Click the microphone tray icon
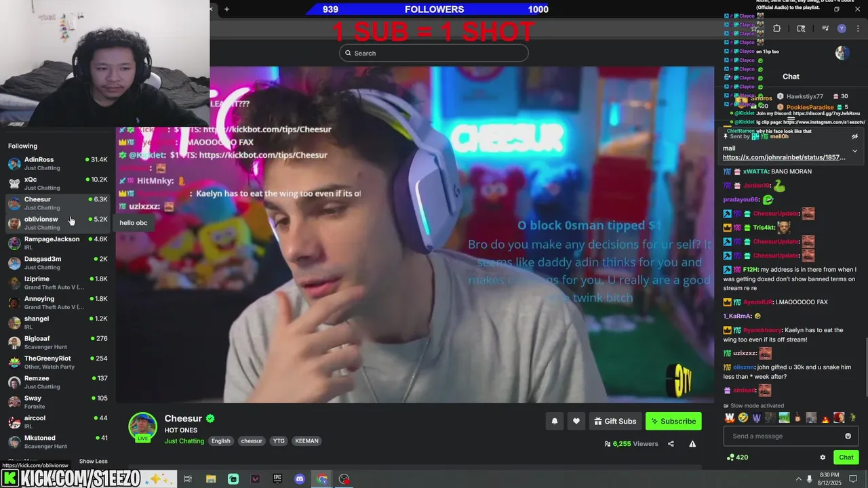Viewport: 868px width, 488px height. coord(811,479)
